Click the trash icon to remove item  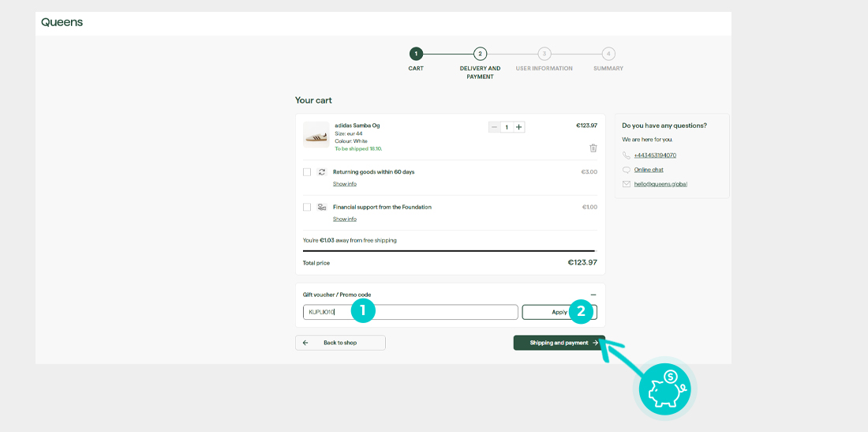[593, 148]
